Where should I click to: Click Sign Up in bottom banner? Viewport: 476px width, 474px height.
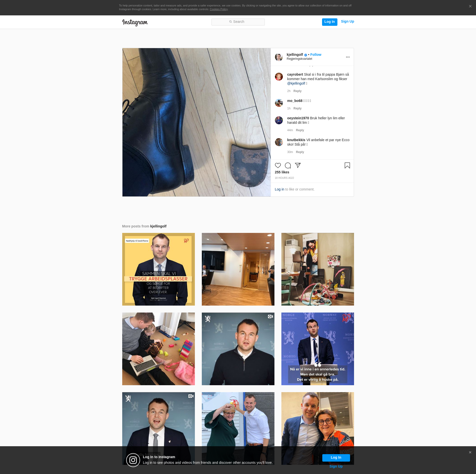(336, 467)
